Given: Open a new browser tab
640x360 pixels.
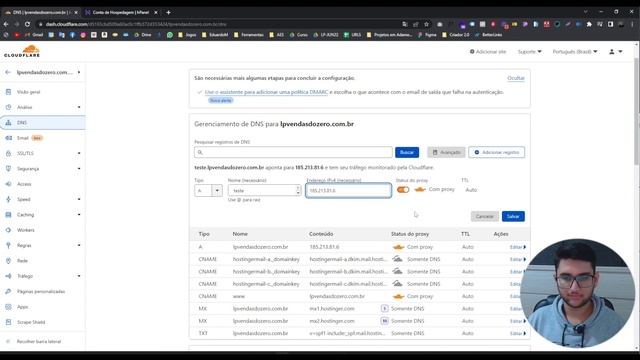Looking at the screenshot, I should tap(168, 13).
